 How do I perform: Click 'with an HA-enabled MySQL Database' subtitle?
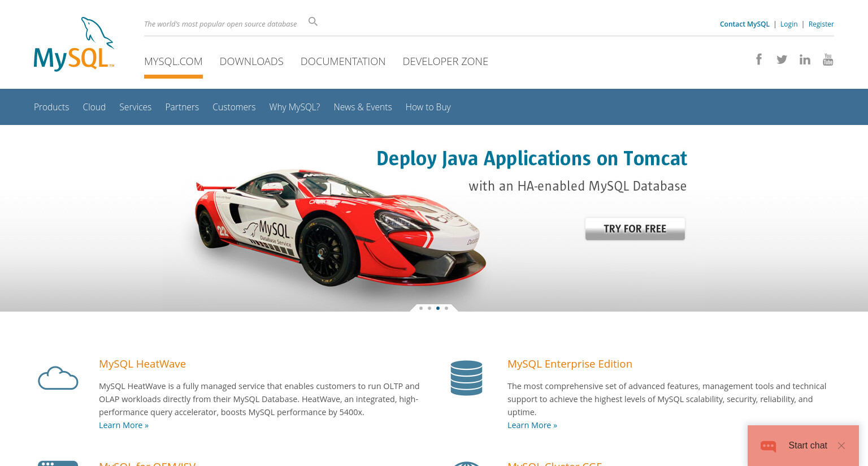(578, 186)
